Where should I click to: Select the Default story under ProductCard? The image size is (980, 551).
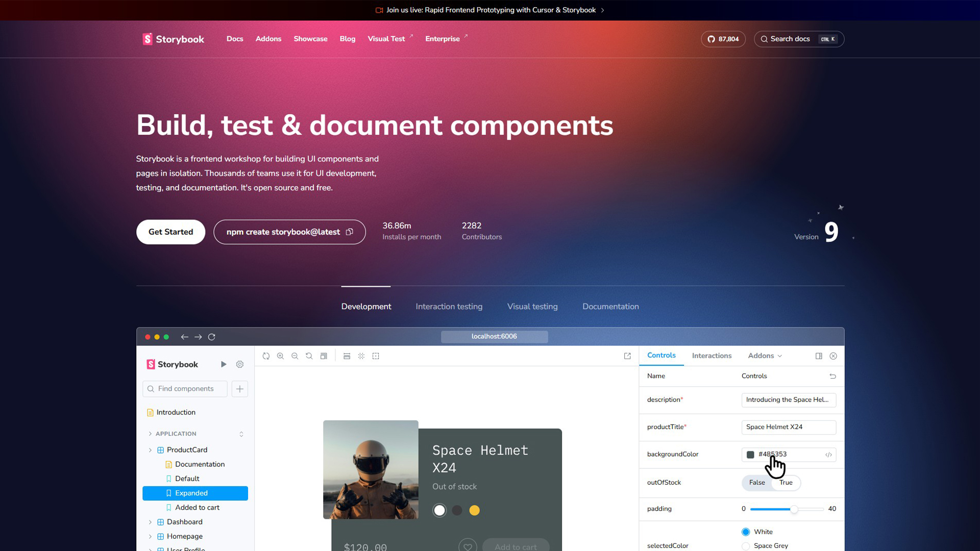coord(187,479)
